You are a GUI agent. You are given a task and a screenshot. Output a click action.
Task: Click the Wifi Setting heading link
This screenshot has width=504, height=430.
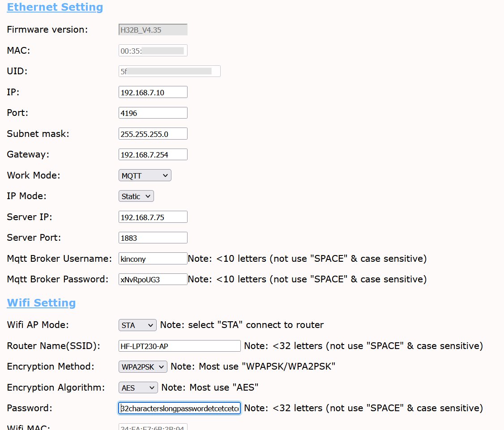point(41,303)
